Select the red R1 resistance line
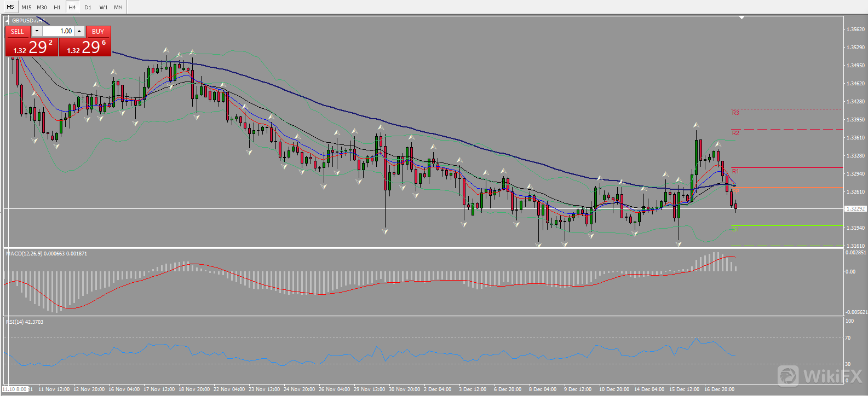The image size is (868, 396). [789, 167]
